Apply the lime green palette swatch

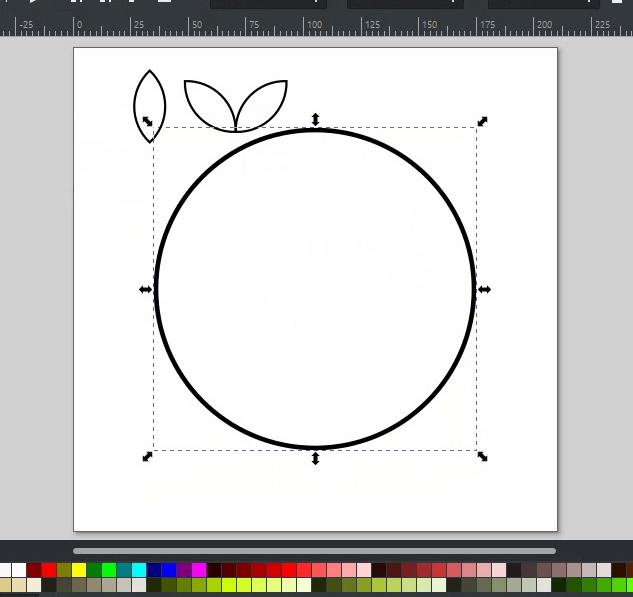[x=109, y=570]
